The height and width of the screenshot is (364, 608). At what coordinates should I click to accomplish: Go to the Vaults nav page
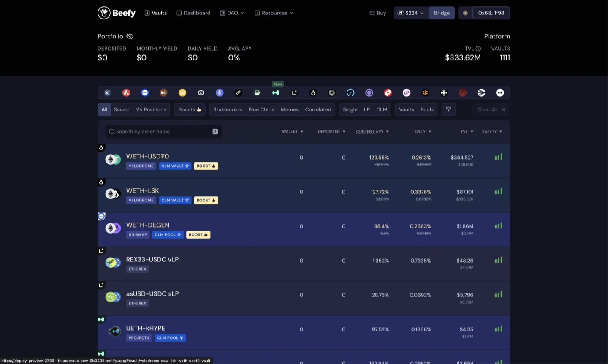156,13
